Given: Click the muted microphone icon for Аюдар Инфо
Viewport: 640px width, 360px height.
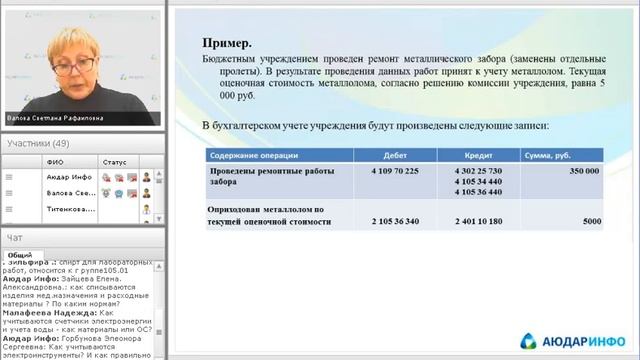Looking at the screenshot, I should [106, 178].
